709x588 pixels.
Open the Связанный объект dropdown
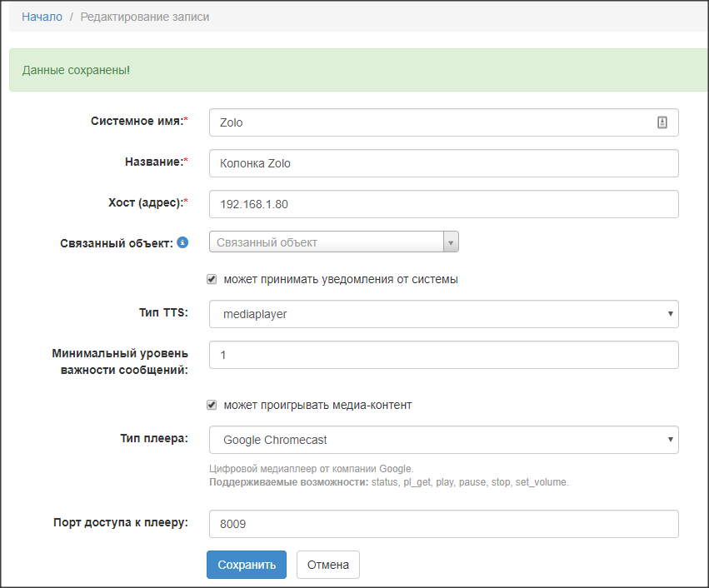coord(334,242)
